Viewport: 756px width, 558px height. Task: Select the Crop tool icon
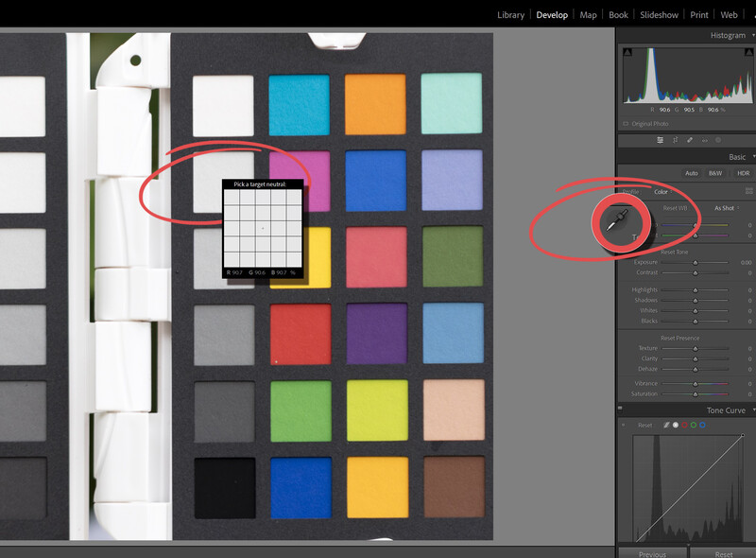click(675, 140)
